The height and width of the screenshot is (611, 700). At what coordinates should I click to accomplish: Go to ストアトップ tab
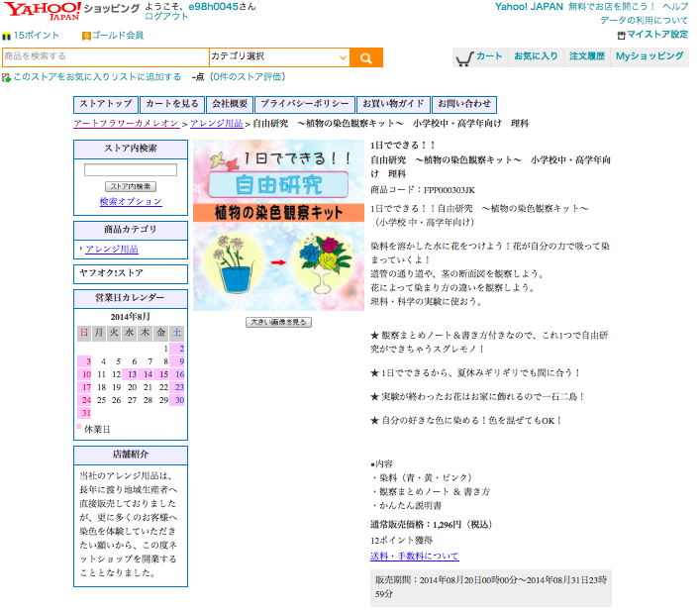click(106, 104)
